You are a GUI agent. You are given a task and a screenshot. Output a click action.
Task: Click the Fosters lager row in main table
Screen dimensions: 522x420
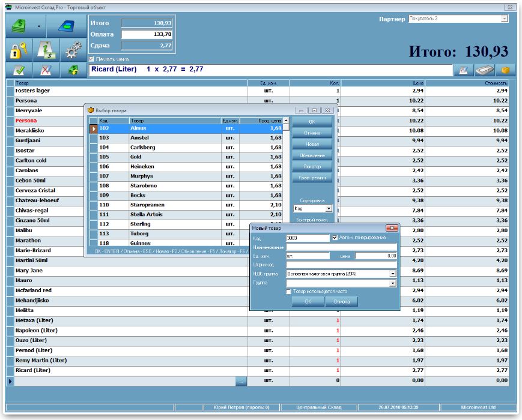257,91
